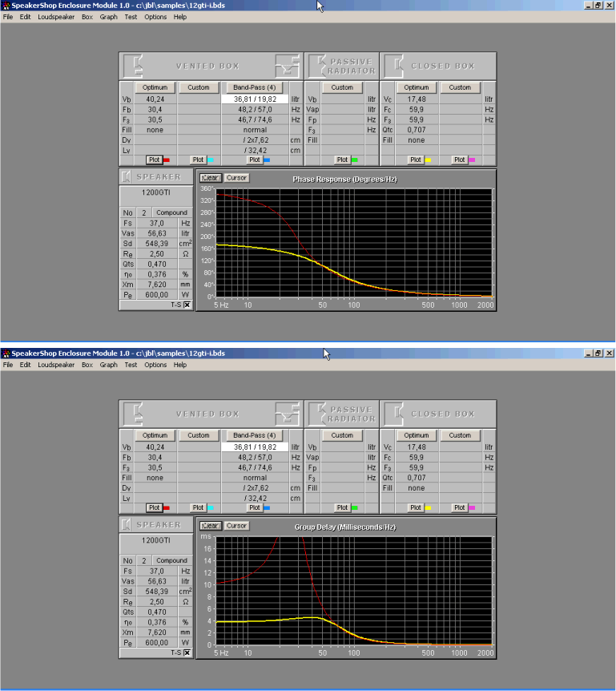Click 36,81 / 19,82 Vb field in Group Delay window

254,447
